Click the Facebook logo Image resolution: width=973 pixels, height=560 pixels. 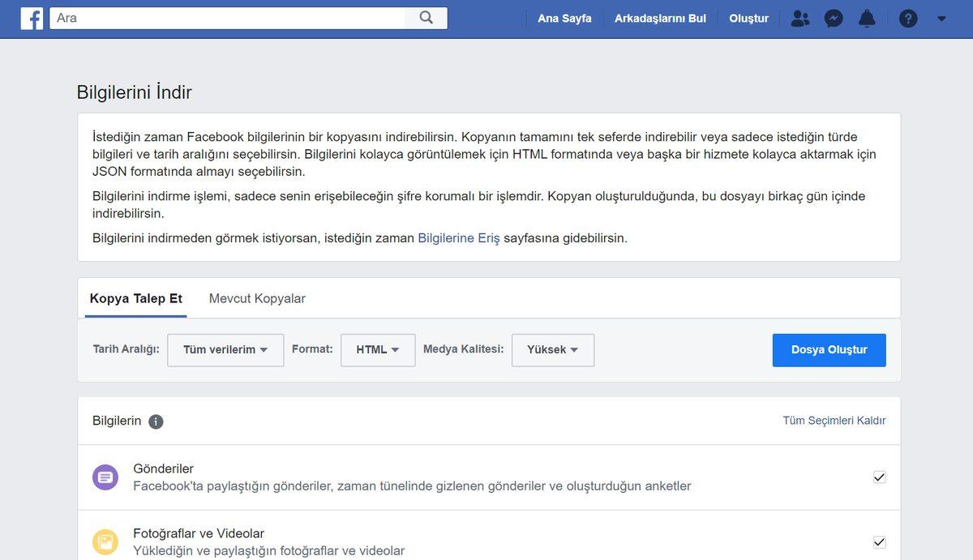click(x=31, y=16)
